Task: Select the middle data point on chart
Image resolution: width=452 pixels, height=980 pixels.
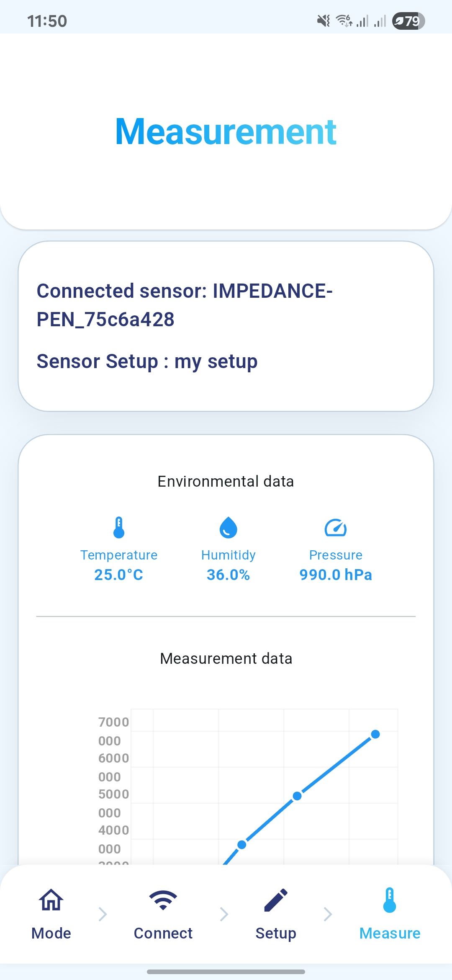Action: click(x=297, y=796)
